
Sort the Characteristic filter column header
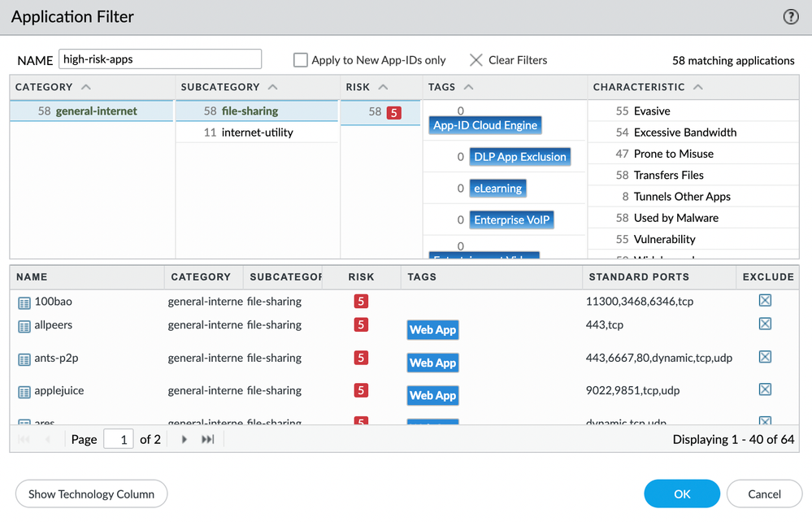pyautogui.click(x=698, y=87)
